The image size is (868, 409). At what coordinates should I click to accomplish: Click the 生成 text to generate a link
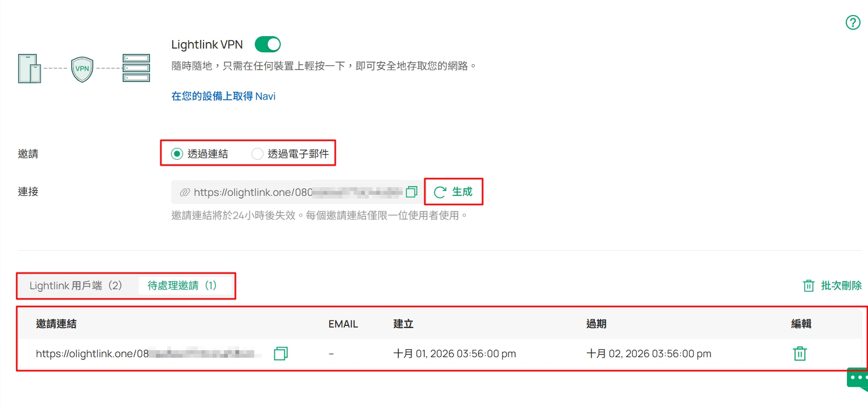click(462, 192)
